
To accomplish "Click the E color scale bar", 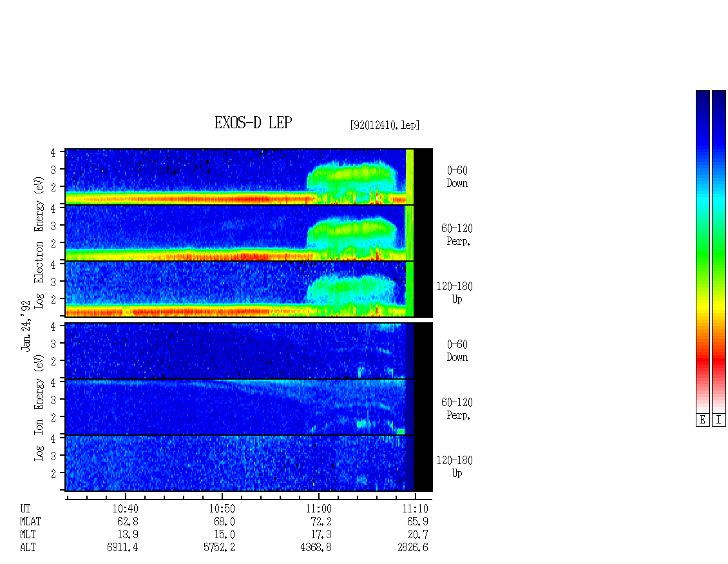I will [702, 251].
